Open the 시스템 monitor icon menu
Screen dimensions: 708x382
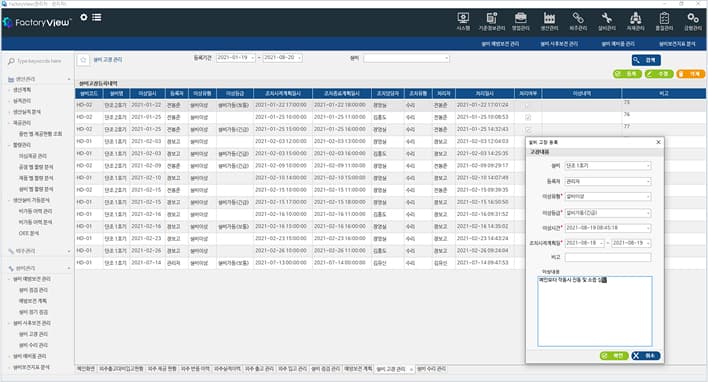coord(463,21)
